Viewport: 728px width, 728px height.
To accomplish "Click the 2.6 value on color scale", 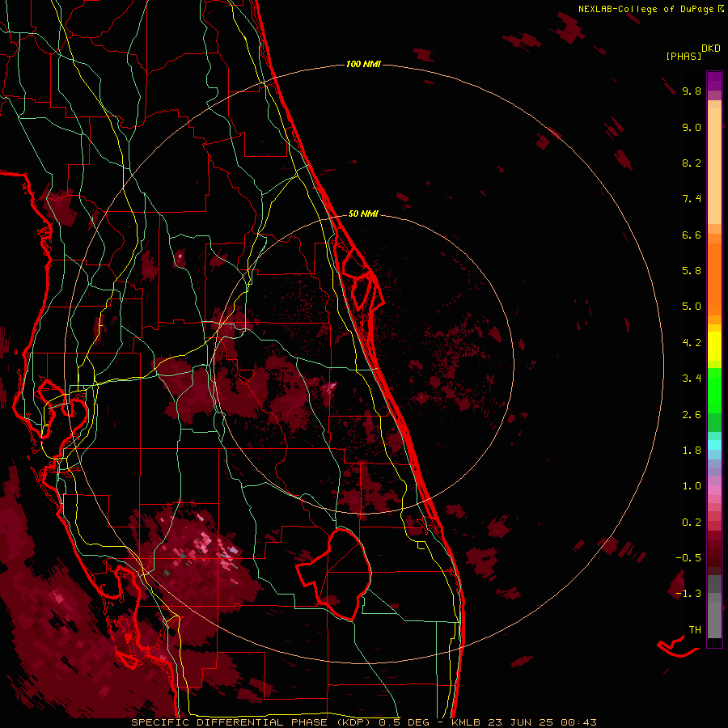I will [x=692, y=415].
